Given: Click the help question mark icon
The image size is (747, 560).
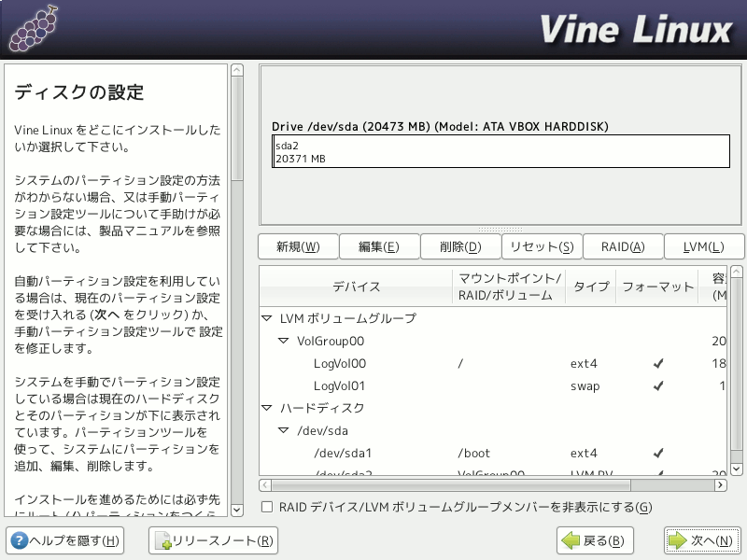Looking at the screenshot, I should [19, 540].
